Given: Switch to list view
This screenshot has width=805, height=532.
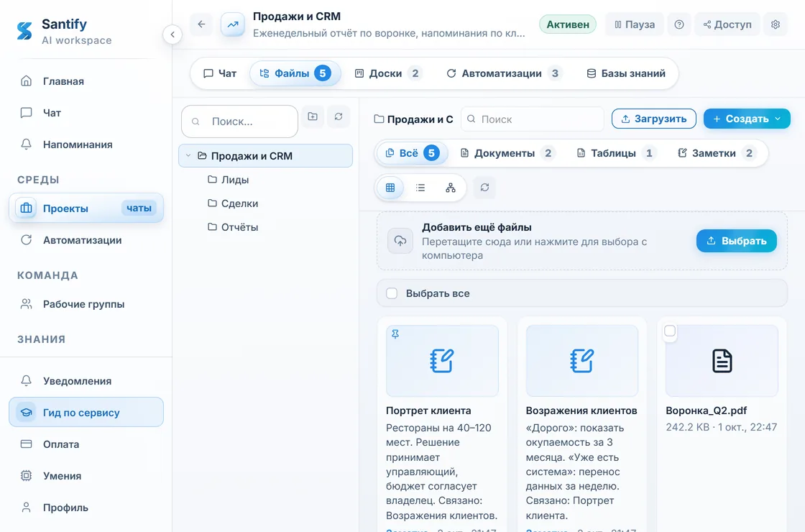Looking at the screenshot, I should click(420, 188).
